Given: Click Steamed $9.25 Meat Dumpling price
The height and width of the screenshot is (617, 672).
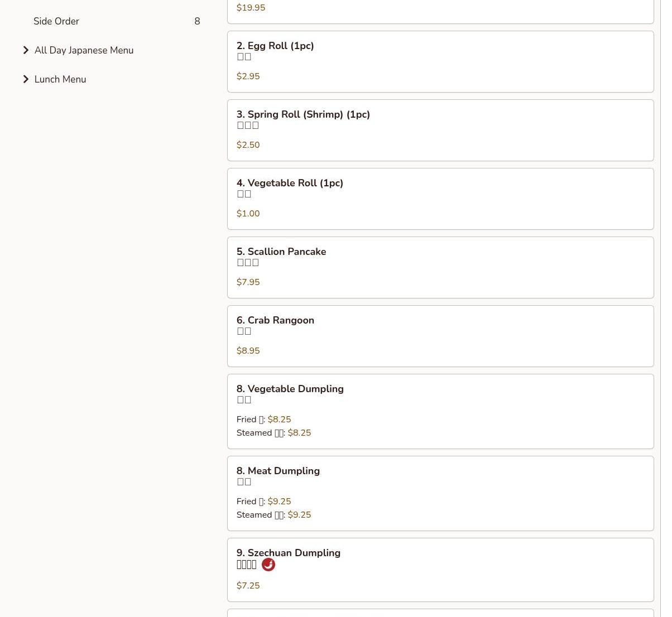Looking at the screenshot, I should tap(299, 515).
